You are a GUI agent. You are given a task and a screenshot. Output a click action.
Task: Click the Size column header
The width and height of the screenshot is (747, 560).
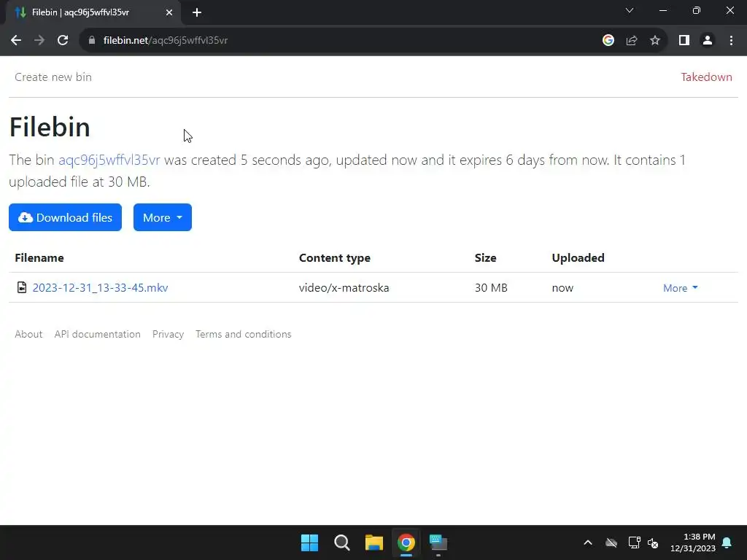pos(485,257)
